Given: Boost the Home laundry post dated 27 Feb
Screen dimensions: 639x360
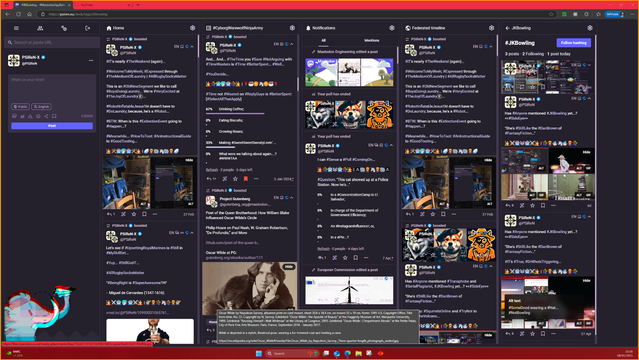Looking at the screenshot, I should 123,214.
